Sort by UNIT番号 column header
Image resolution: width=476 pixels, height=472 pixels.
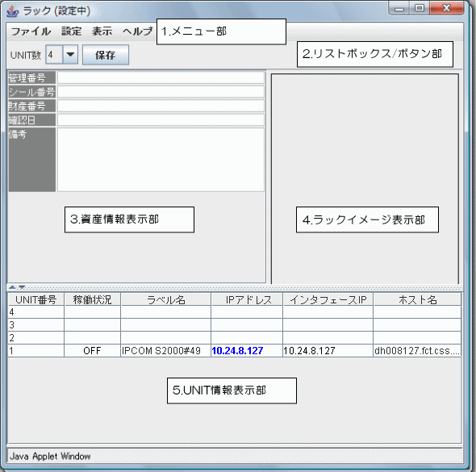[36, 299]
